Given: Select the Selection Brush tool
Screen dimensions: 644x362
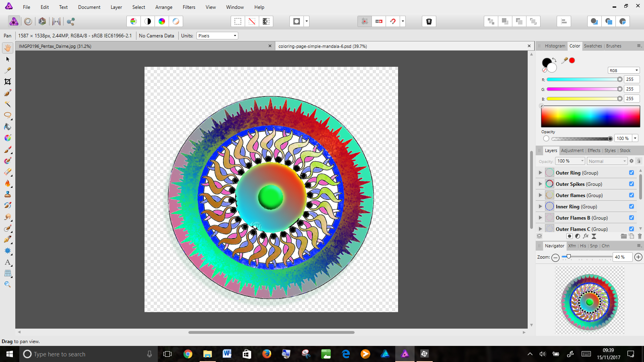Looking at the screenshot, I should [x=8, y=93].
